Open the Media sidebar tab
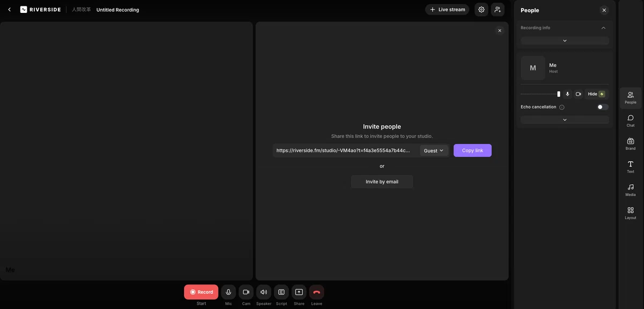The width and height of the screenshot is (644, 309). [631, 190]
